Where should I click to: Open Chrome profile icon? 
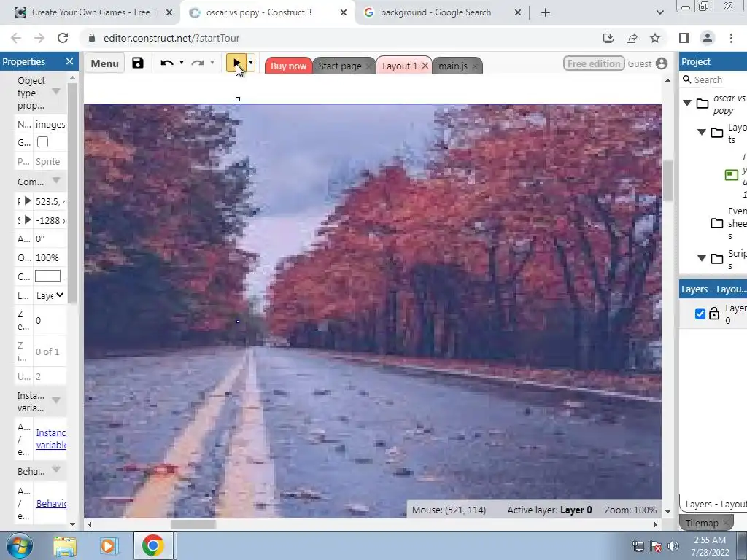708,38
